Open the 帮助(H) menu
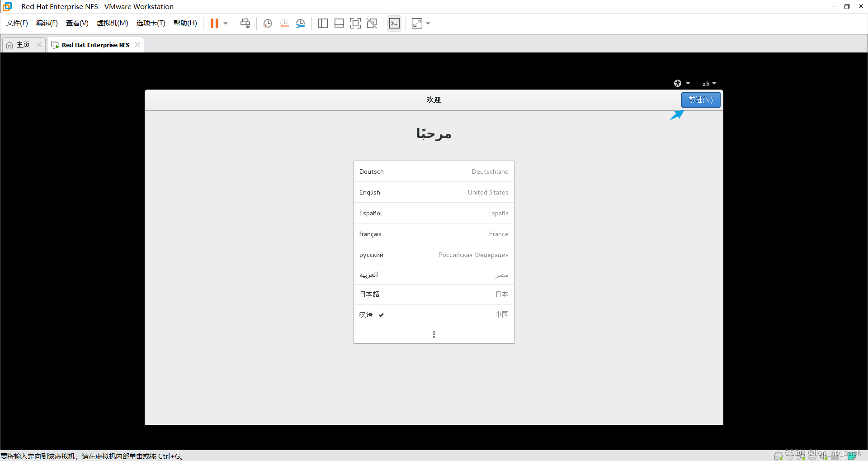The image size is (868, 461). 185,23
